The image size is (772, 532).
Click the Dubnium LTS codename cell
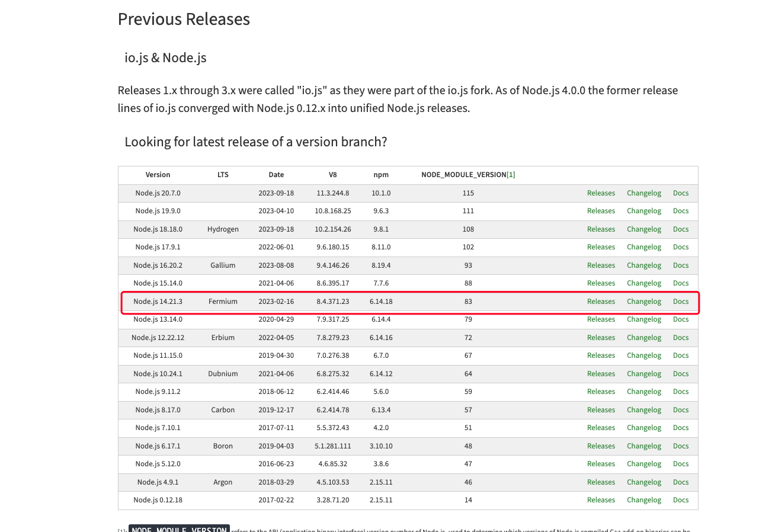pyautogui.click(x=223, y=374)
